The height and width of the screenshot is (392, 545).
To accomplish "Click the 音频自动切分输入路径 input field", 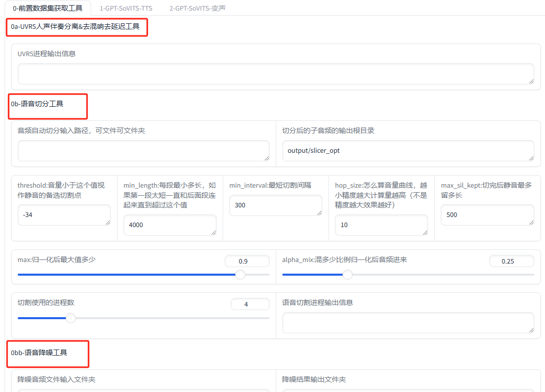I will [x=144, y=151].
